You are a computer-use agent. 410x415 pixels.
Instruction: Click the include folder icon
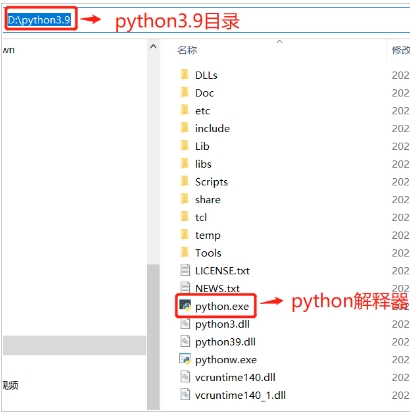[184, 128]
